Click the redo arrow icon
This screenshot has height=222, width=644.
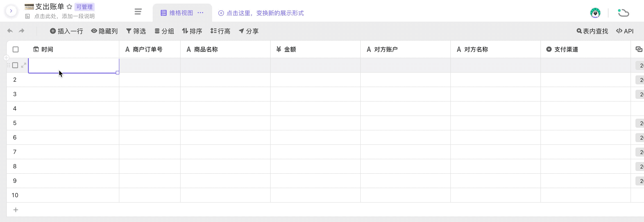pyautogui.click(x=22, y=31)
